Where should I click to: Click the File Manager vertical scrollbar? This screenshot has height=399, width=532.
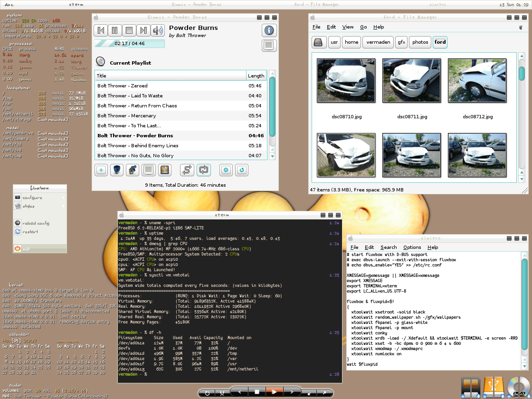point(522,73)
